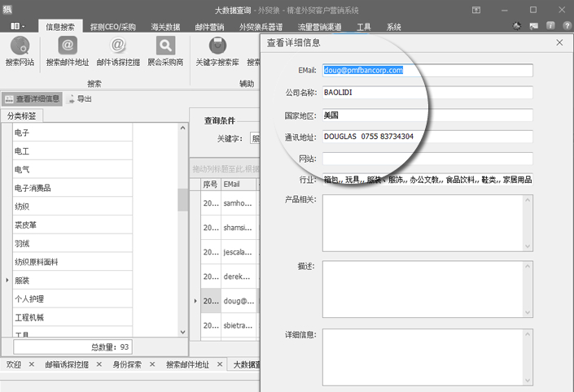Open the 关键字搜索库 tool
This screenshot has width=574, height=392.
coord(217,46)
